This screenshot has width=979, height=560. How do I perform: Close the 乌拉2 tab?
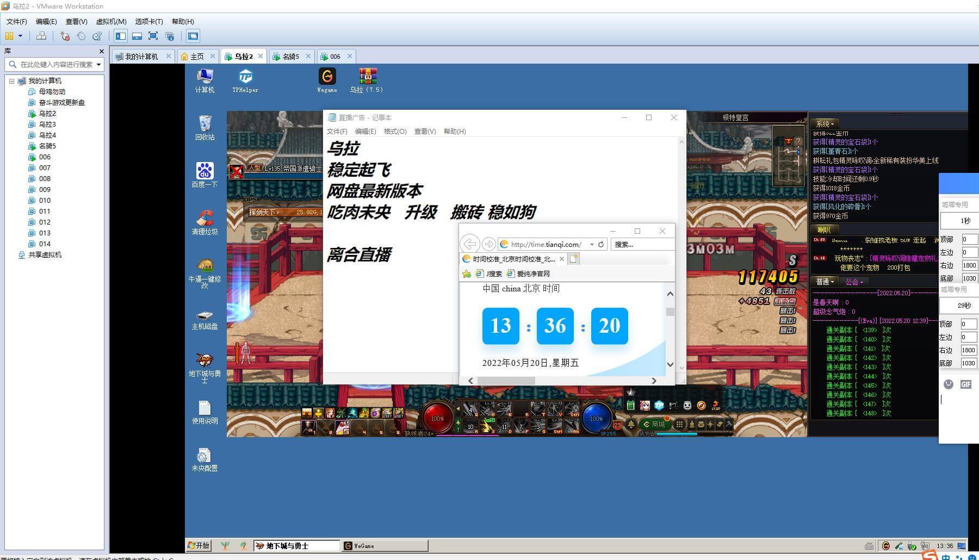point(261,56)
